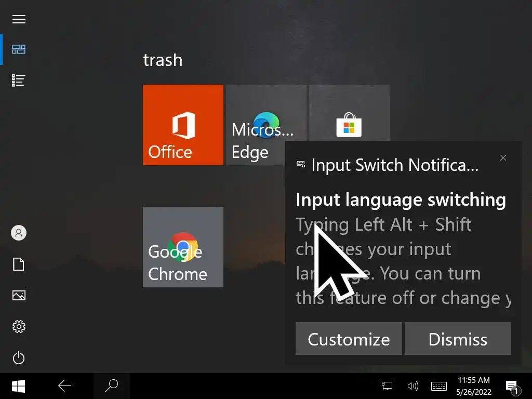The width and height of the screenshot is (532, 399).
Task: Select the 'trash' group title
Action: (163, 60)
